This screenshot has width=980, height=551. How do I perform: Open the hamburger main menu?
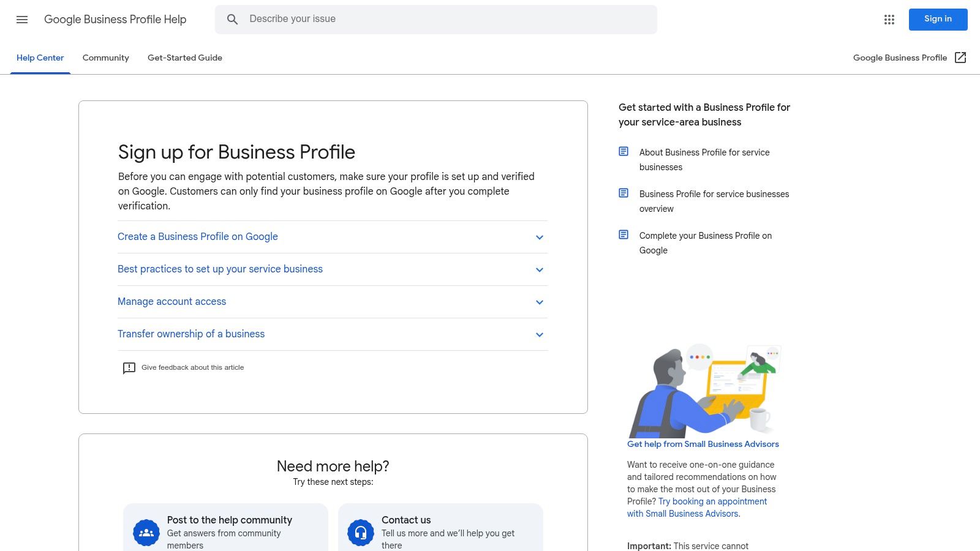22,20
